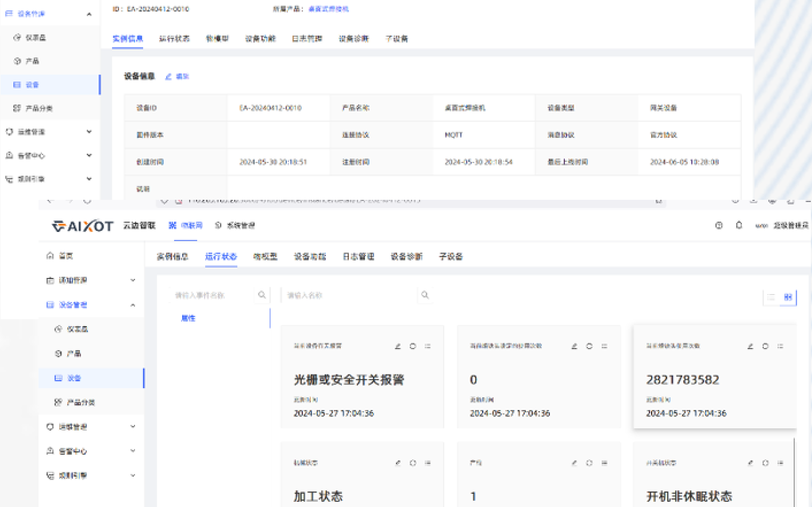Switch to 实例信息 tab in upper window
This screenshot has height=507, width=812.
pos(128,38)
